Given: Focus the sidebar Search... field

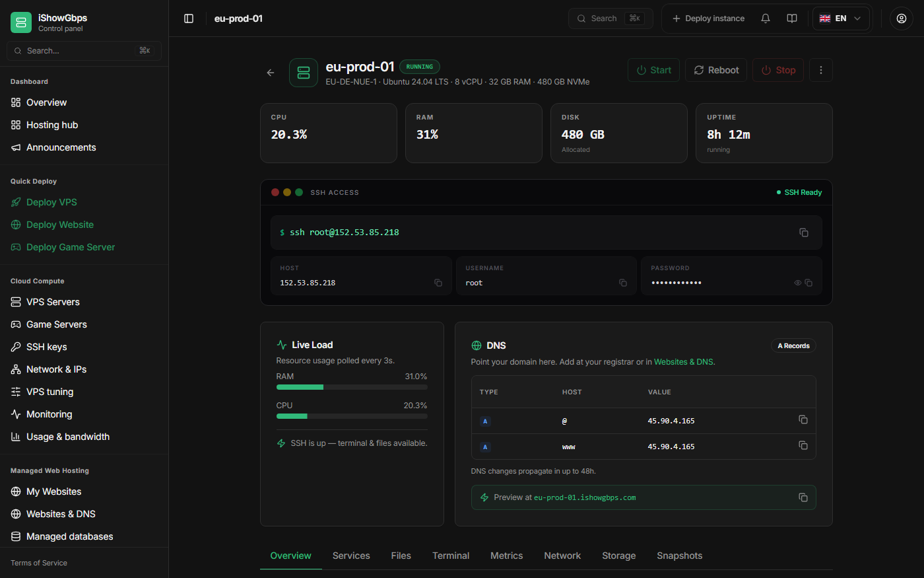Looking at the screenshot, I should pyautogui.click(x=84, y=51).
